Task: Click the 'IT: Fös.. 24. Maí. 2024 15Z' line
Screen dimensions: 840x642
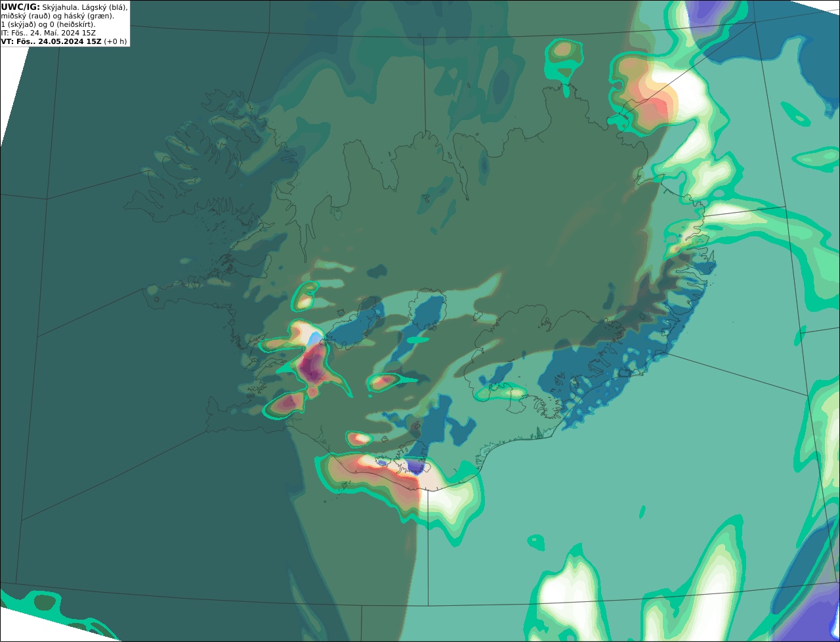Action: pos(47,33)
